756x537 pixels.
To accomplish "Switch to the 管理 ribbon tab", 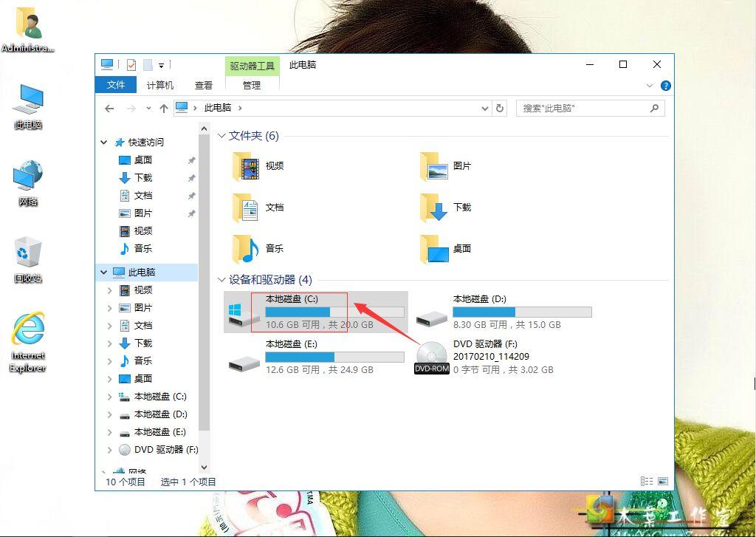I will (x=252, y=86).
